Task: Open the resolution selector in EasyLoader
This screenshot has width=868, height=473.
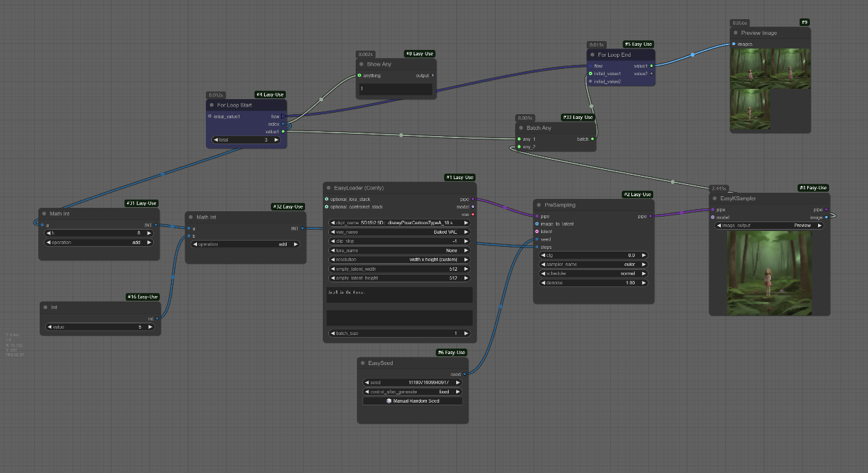Action: 399,260
